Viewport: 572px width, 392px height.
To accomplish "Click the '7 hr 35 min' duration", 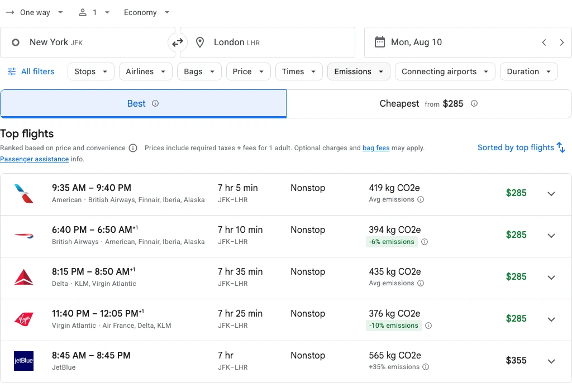I will click(x=240, y=272).
